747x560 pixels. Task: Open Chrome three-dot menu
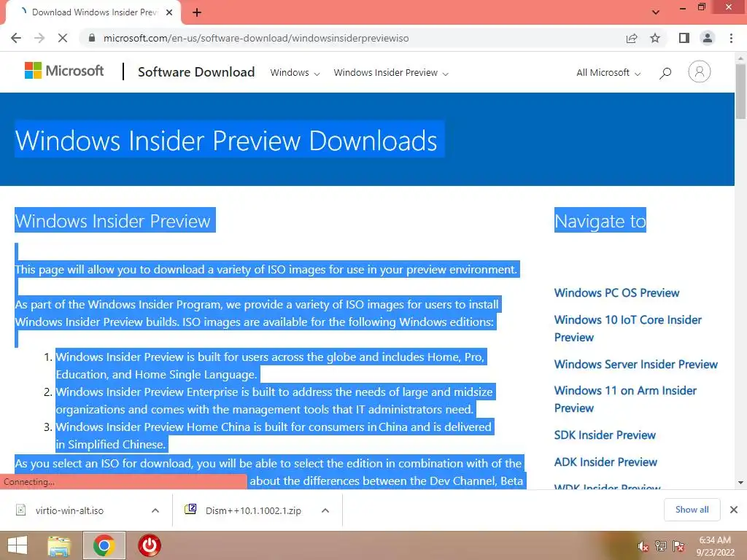coord(731,38)
